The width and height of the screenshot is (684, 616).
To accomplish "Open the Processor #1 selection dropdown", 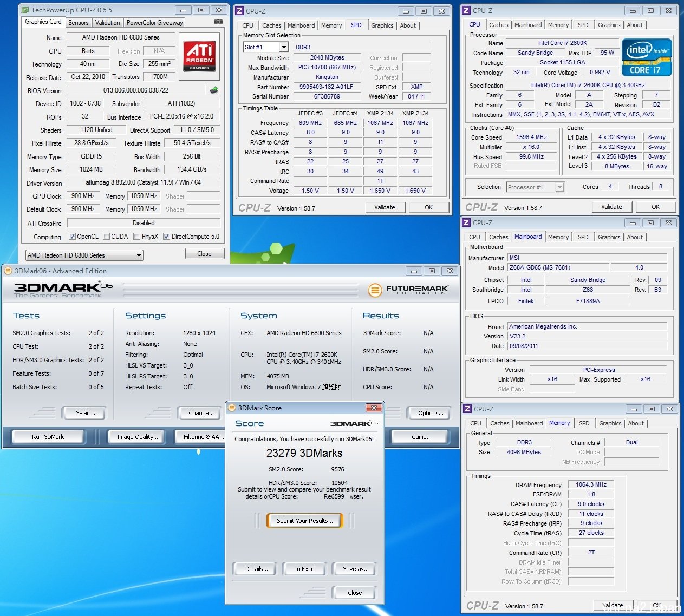I will click(535, 187).
